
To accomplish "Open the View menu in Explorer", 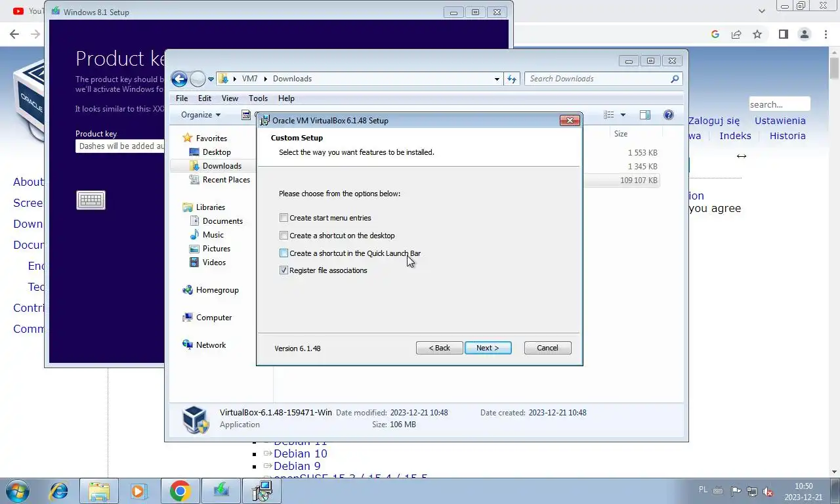I will [x=230, y=98].
